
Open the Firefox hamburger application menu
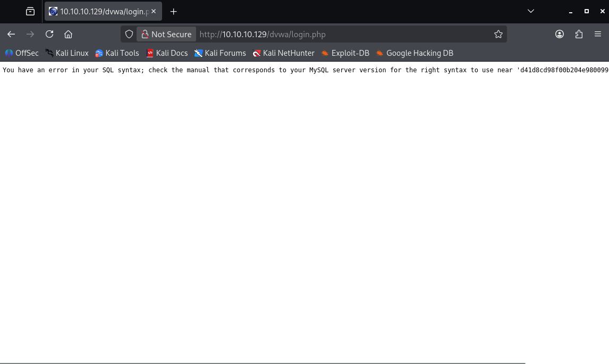point(598,34)
